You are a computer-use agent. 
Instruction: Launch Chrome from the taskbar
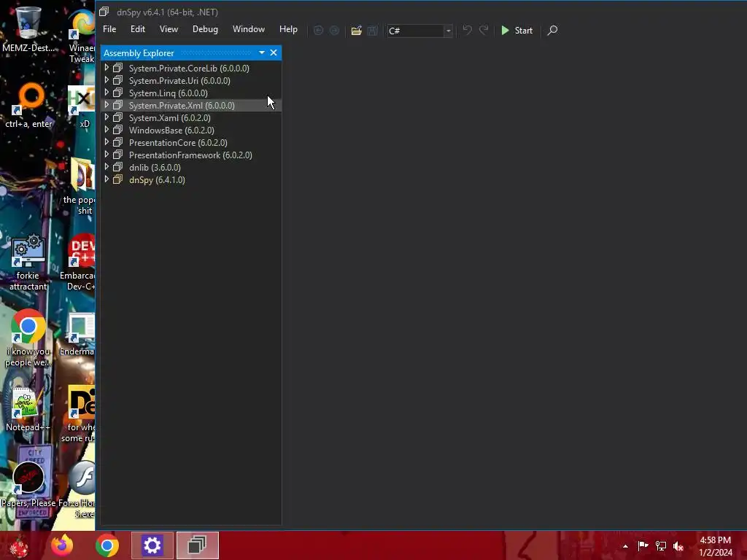(107, 545)
